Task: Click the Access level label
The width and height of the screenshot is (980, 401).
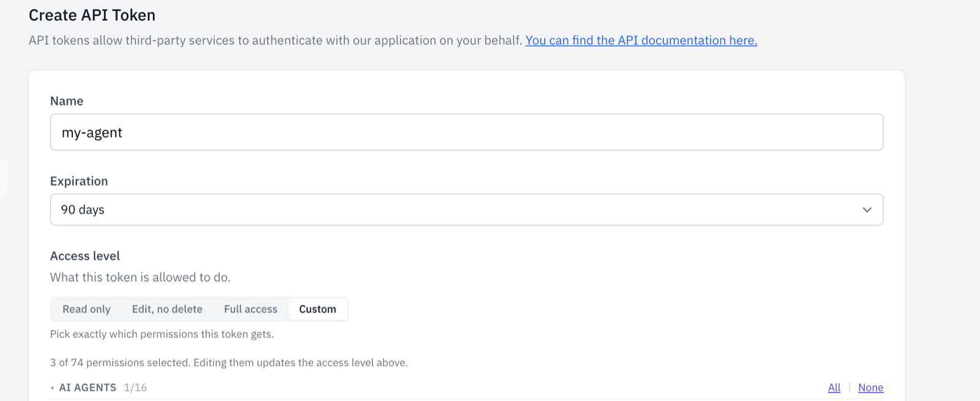Action: pos(85,256)
